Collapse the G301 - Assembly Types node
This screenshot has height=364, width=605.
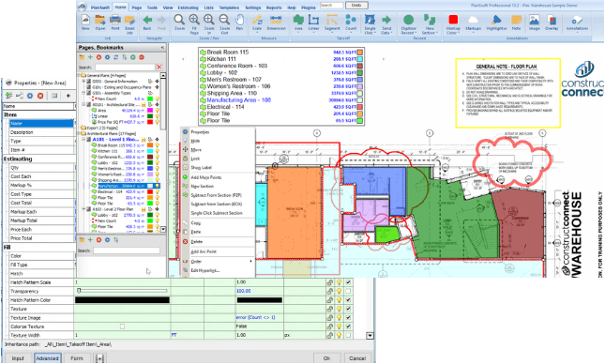(x=83, y=93)
